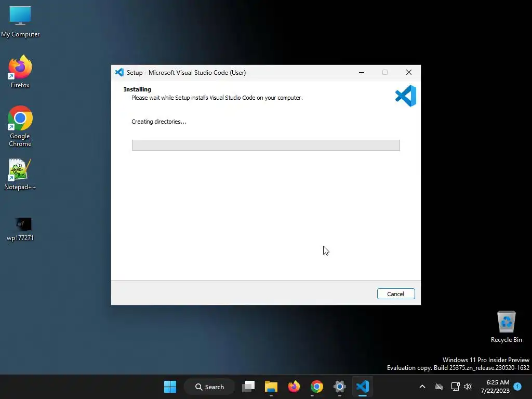532x399 pixels.
Task: Click the Setup window title text
Action: (187, 73)
